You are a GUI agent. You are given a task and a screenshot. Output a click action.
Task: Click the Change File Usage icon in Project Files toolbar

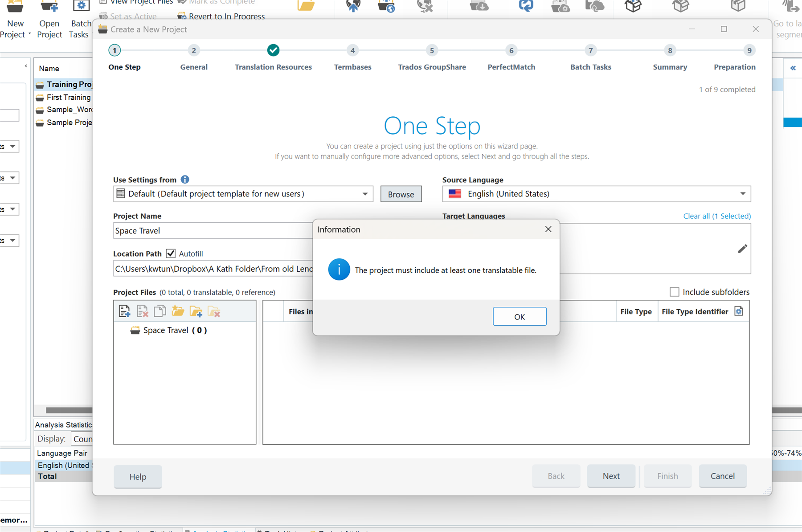(160, 311)
